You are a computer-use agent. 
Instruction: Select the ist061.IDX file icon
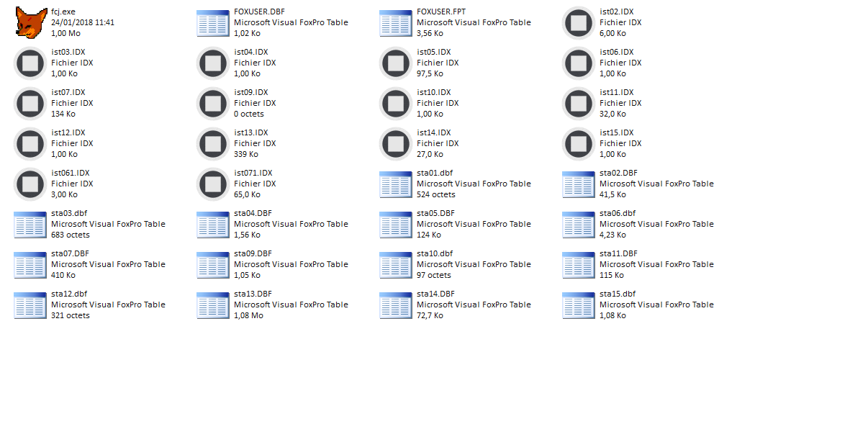coord(30,184)
